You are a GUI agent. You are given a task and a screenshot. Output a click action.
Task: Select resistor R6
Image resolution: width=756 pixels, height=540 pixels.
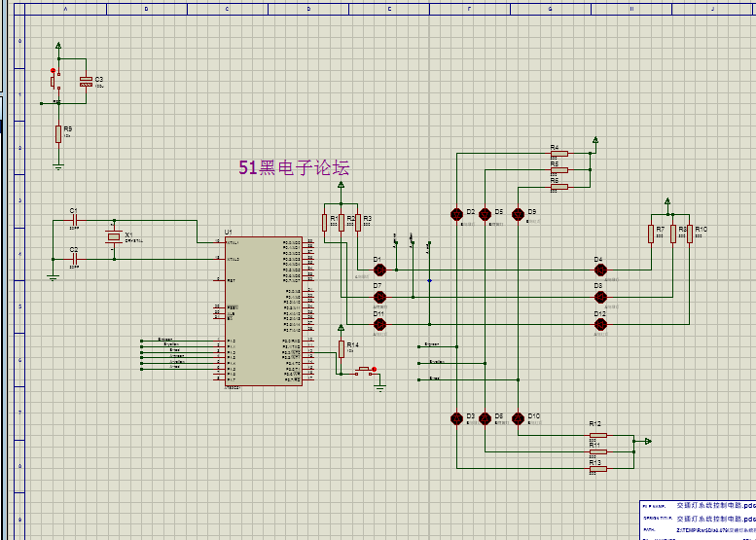click(x=559, y=187)
